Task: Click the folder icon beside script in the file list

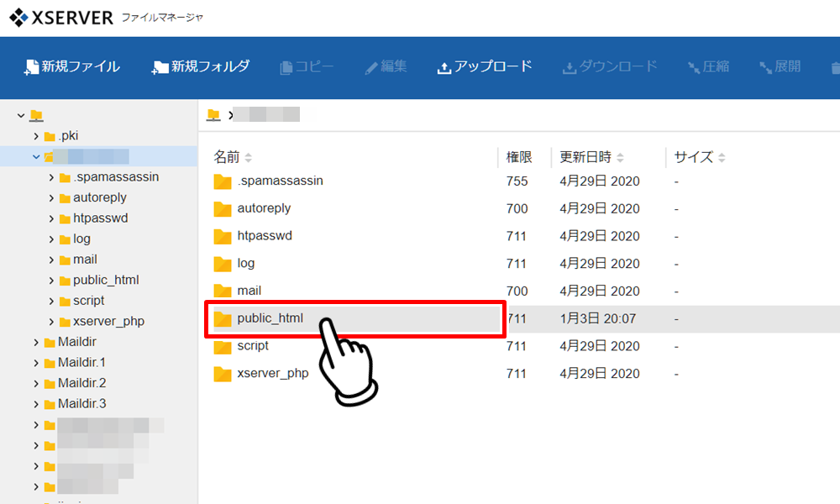Action: pyautogui.click(x=223, y=347)
